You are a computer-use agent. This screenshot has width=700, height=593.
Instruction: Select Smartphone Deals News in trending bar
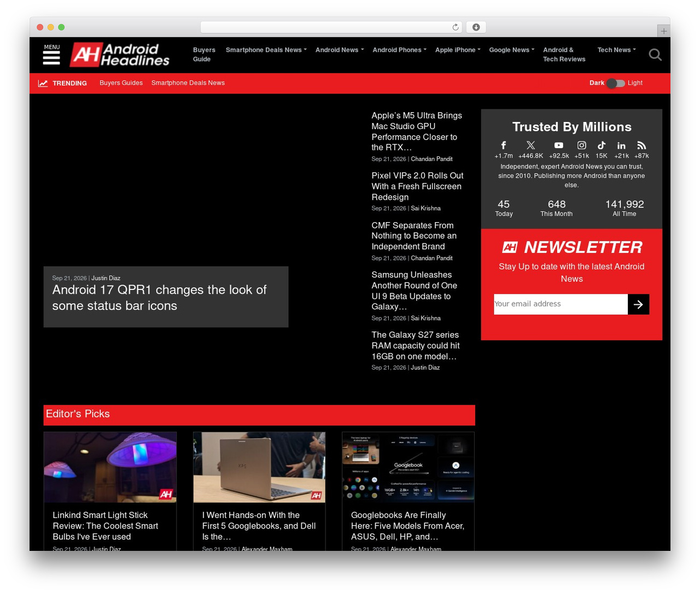click(x=188, y=83)
